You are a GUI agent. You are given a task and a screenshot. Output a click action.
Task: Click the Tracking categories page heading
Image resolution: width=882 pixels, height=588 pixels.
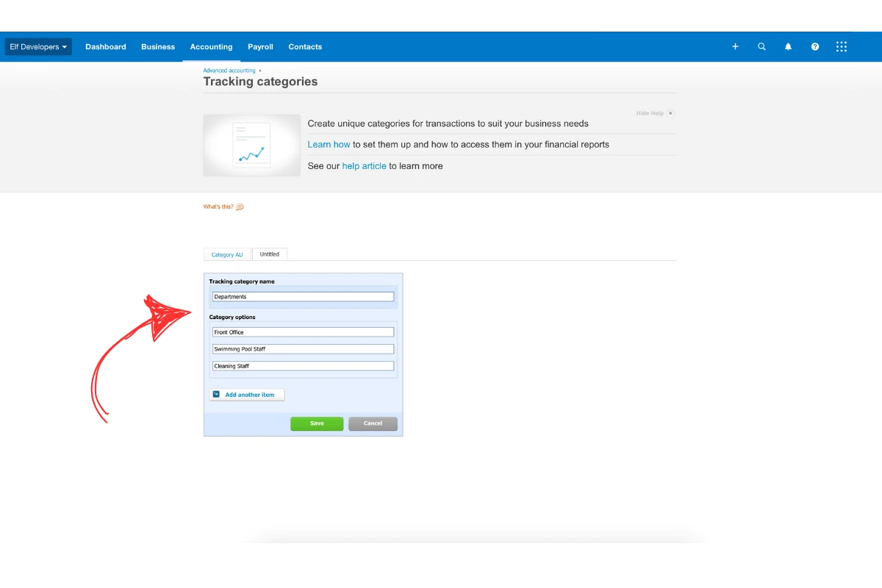coord(260,82)
